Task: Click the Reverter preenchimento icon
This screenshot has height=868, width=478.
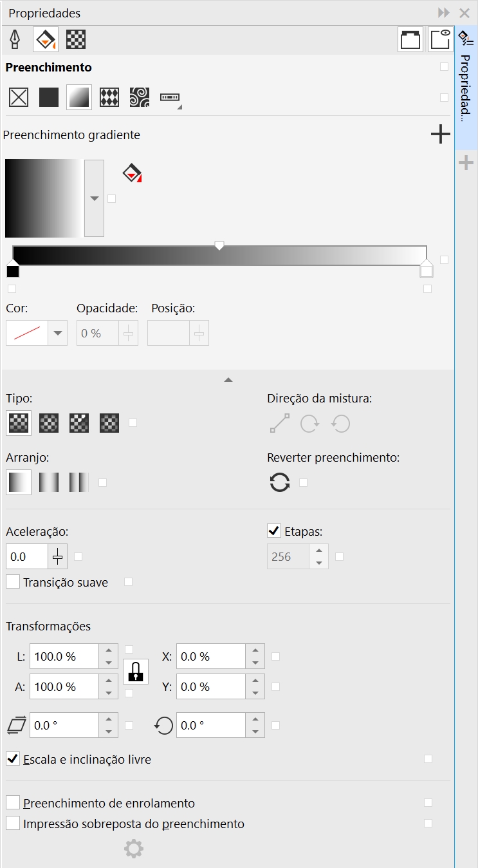Action: tap(280, 482)
